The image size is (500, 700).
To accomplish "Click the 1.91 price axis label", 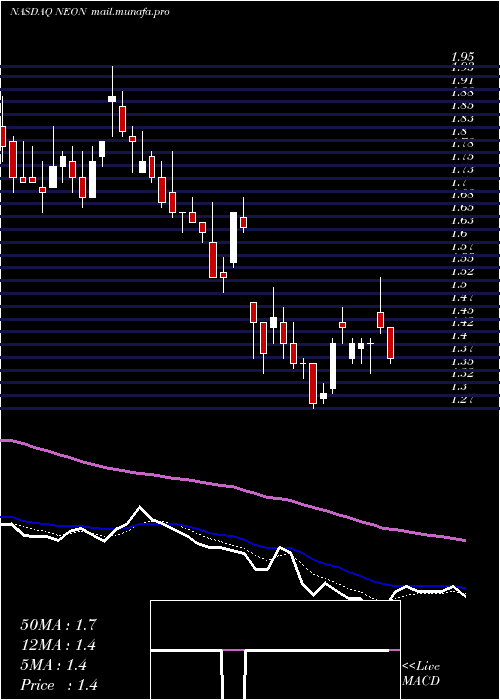I will coord(462,81).
